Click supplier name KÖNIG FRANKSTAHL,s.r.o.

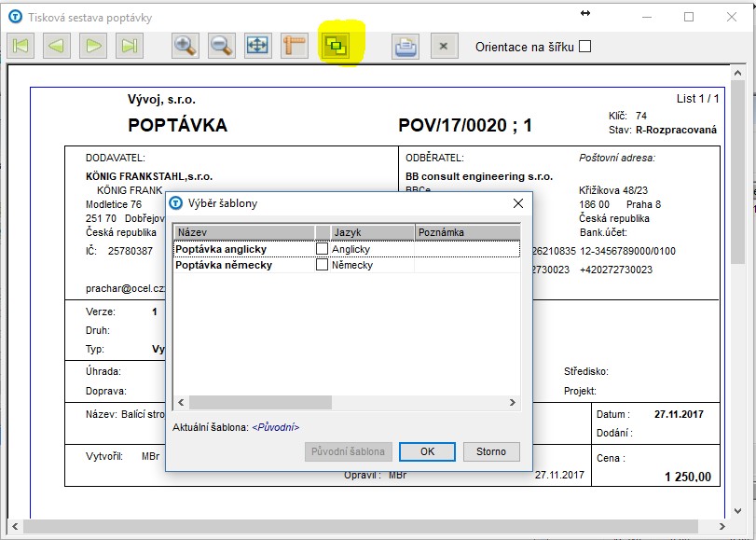tap(149, 176)
